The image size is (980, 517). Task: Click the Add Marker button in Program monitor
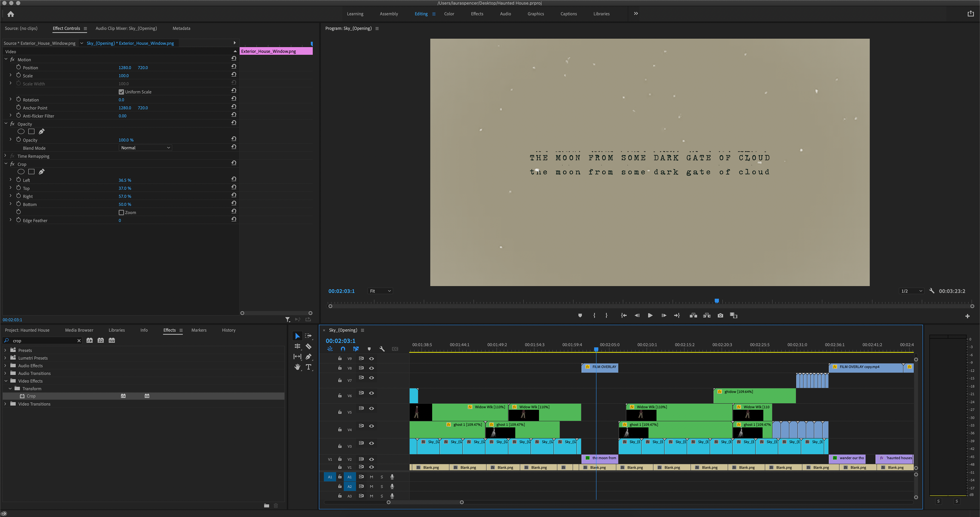coord(580,315)
